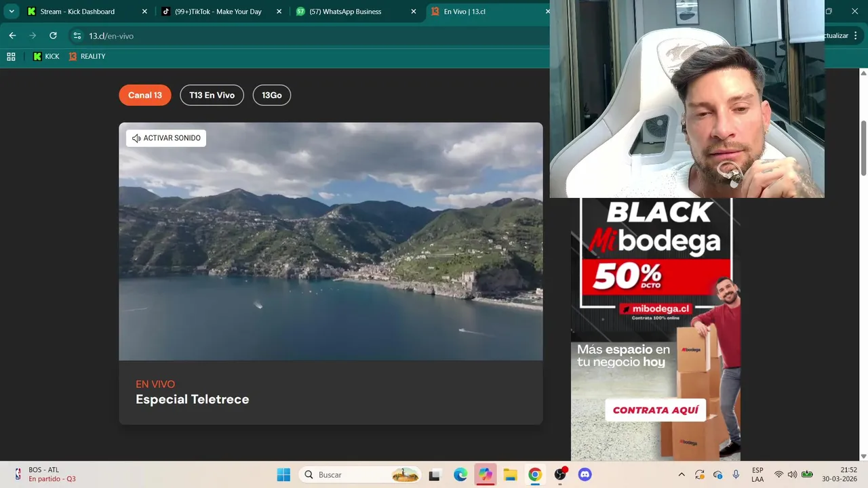Click the browser forward arrow
The height and width of the screenshot is (488, 868).
click(33, 36)
